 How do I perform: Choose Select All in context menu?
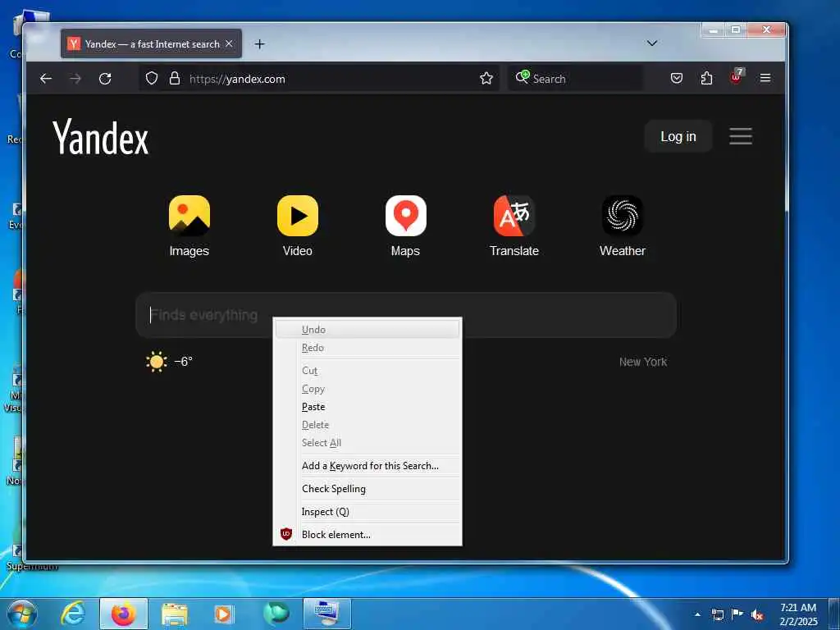[367, 442]
